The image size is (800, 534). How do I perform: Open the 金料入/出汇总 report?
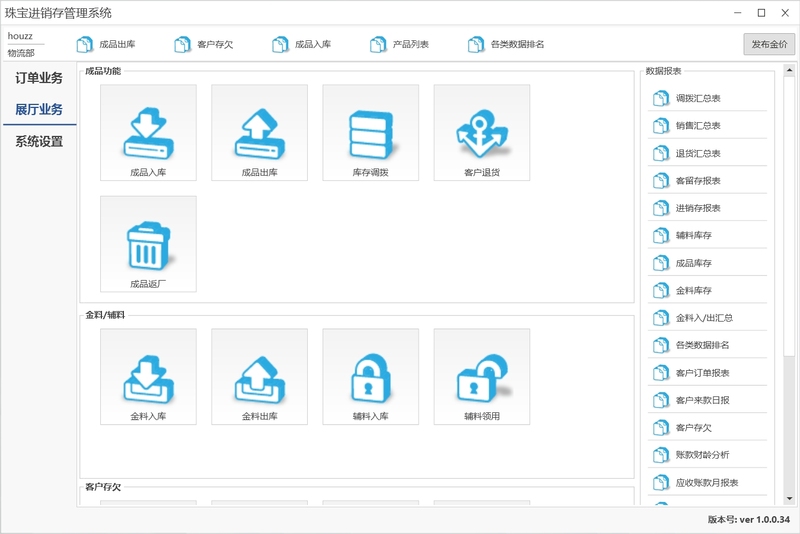click(x=707, y=318)
